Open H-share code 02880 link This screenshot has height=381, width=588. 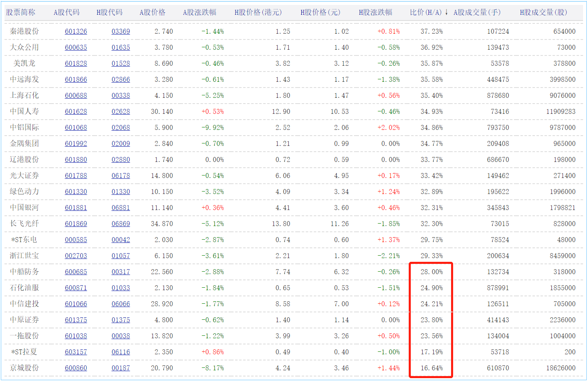click(x=121, y=159)
